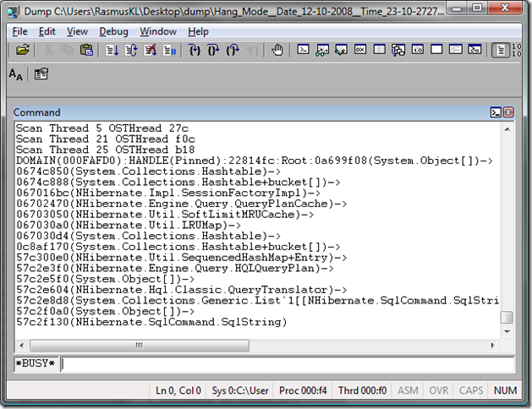Click 'Sys 0:C:\User' status bar entry

(x=240, y=390)
